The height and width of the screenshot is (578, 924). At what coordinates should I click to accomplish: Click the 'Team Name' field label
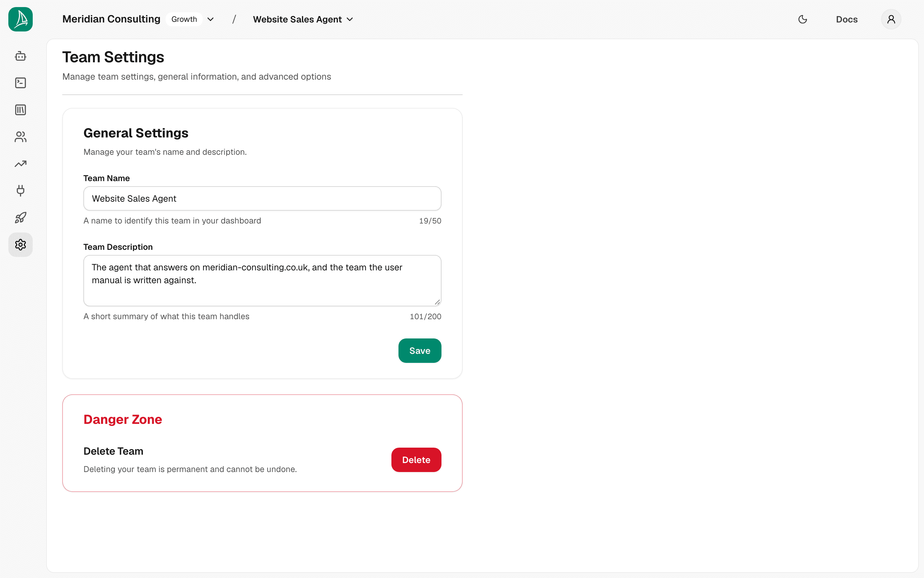[107, 178]
